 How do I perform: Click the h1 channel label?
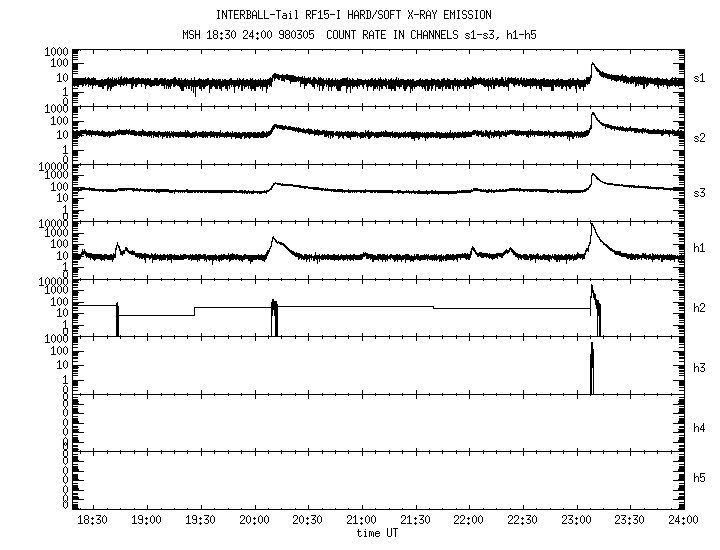click(x=699, y=249)
